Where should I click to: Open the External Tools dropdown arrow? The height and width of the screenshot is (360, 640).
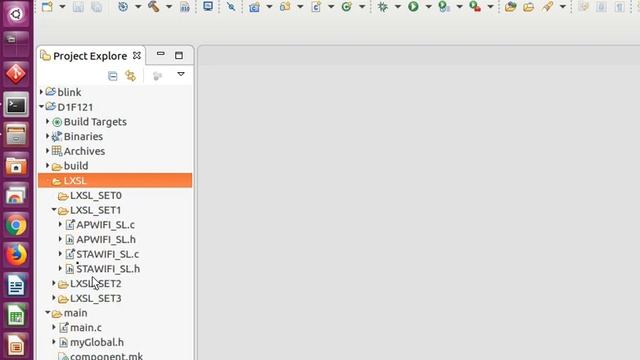tap(491, 7)
